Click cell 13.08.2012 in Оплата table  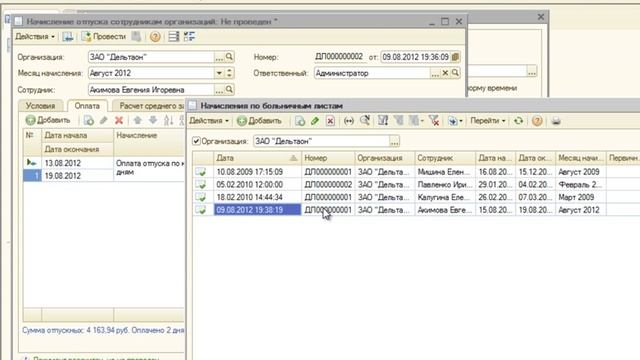[x=78, y=163]
